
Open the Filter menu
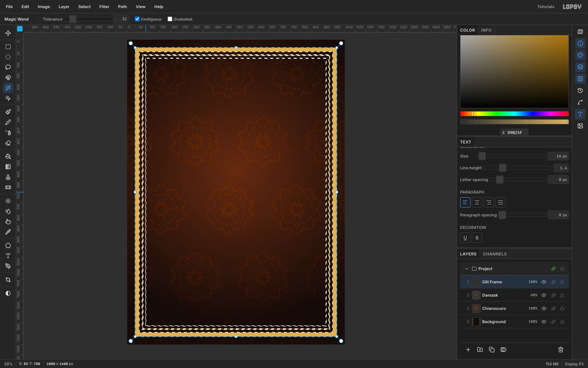tap(104, 7)
